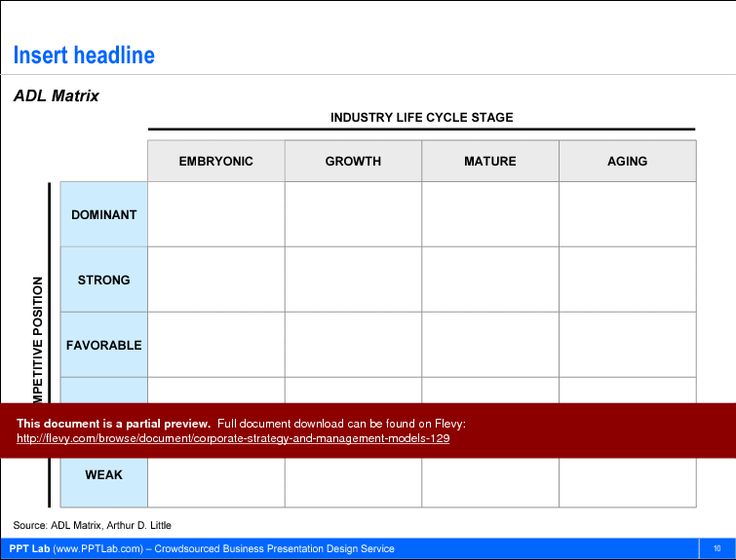Select the EMBRYONIC column header
Screen dimensions: 736x560
pos(216,161)
